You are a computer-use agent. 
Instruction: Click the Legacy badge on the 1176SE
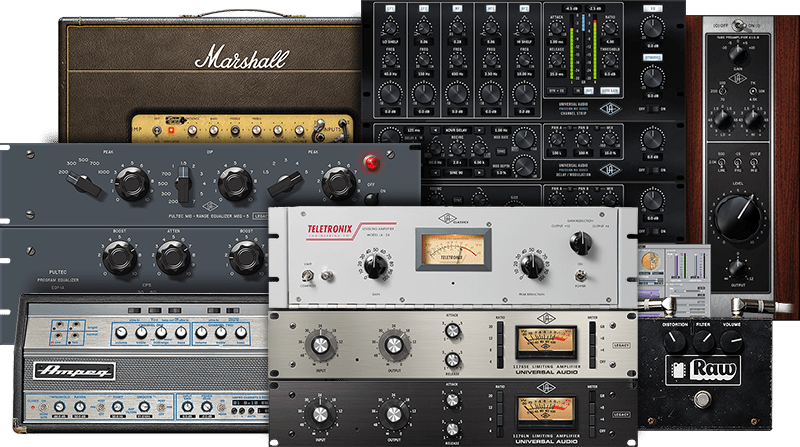[x=621, y=345]
